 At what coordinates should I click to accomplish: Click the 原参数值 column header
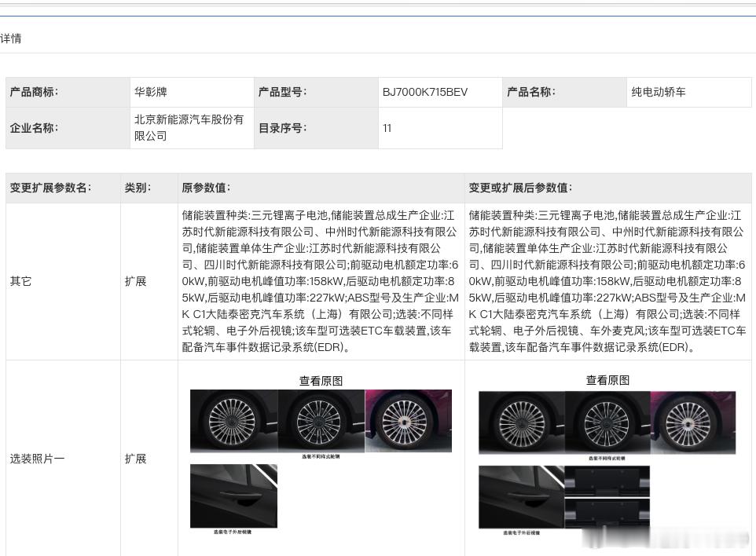click(x=321, y=188)
